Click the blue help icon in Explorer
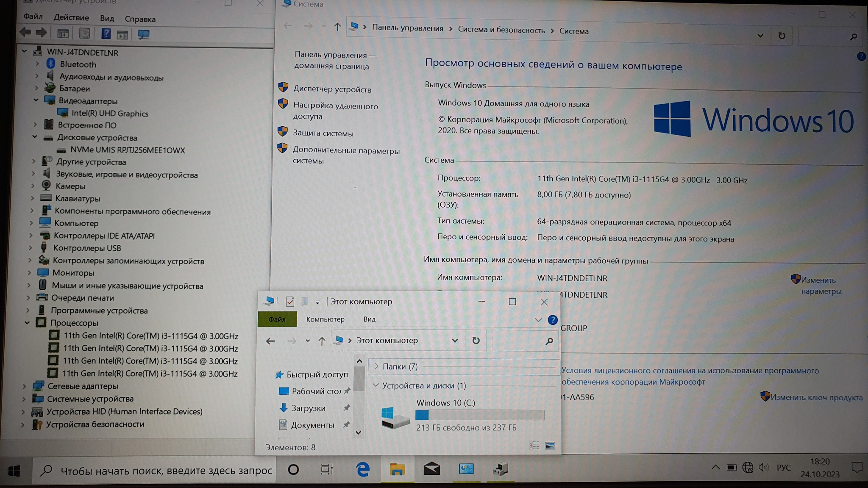The height and width of the screenshot is (488, 868). click(x=552, y=320)
